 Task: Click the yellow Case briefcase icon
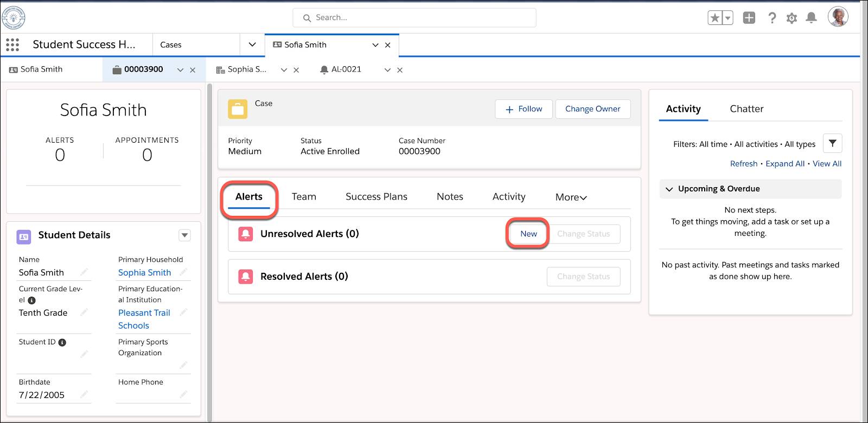coord(238,109)
